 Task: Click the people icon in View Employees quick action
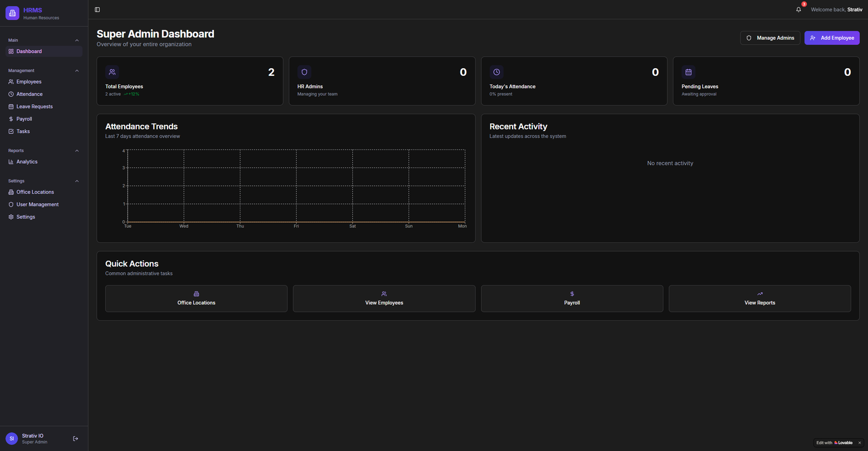tap(384, 294)
